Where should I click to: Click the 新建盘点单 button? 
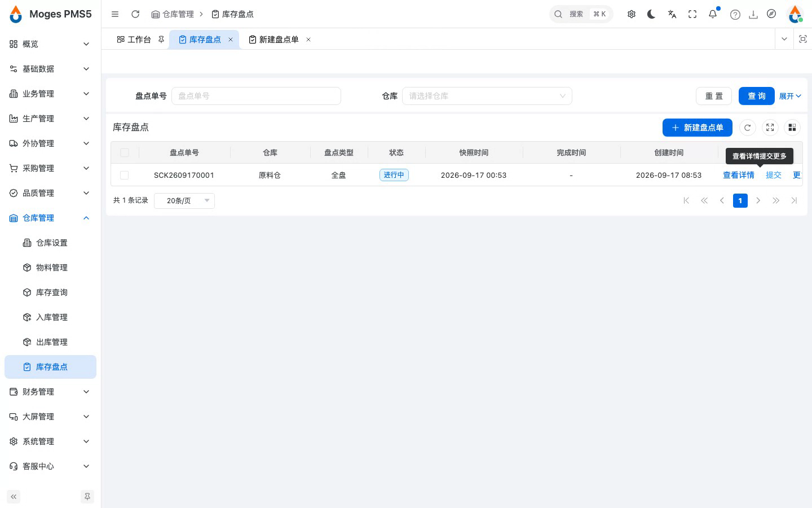pos(698,128)
